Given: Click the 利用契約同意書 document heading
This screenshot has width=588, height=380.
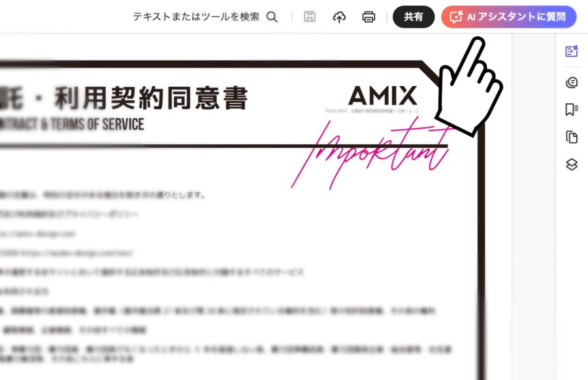Looking at the screenshot, I should 151,98.
